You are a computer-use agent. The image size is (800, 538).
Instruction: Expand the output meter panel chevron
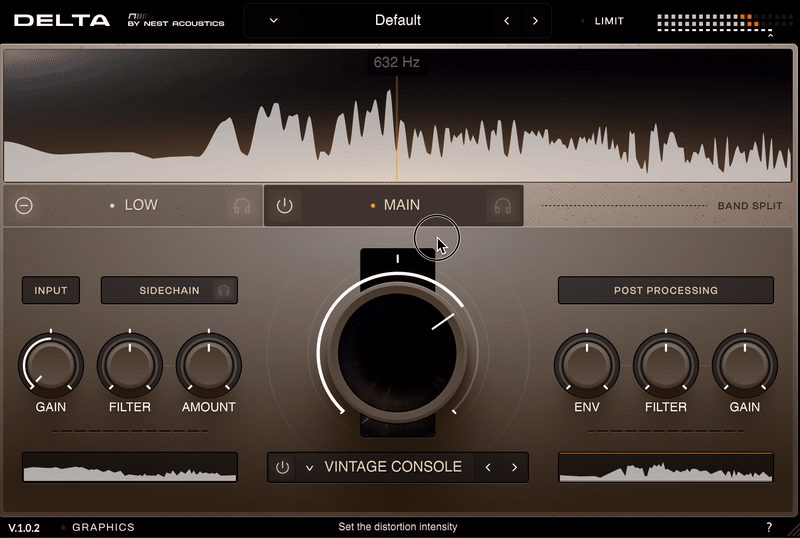(x=769, y=35)
